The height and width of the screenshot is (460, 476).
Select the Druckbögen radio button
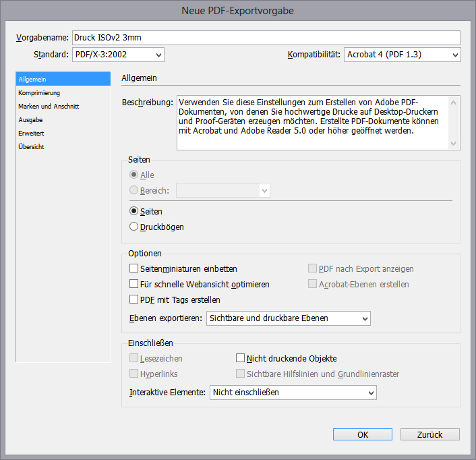tap(133, 227)
